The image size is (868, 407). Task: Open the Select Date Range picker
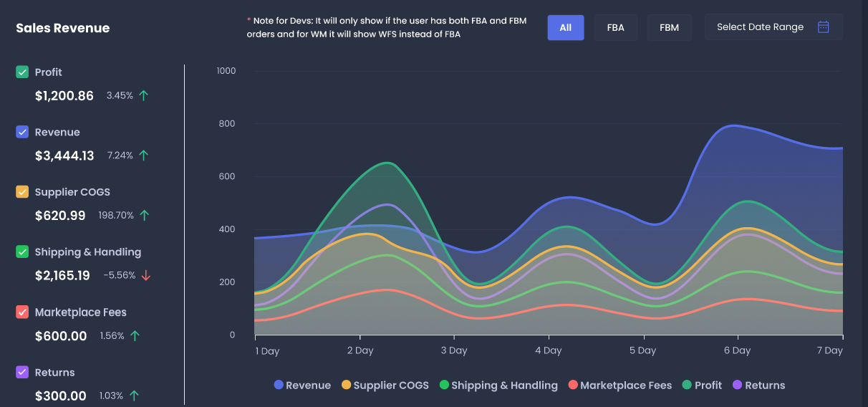773,27
